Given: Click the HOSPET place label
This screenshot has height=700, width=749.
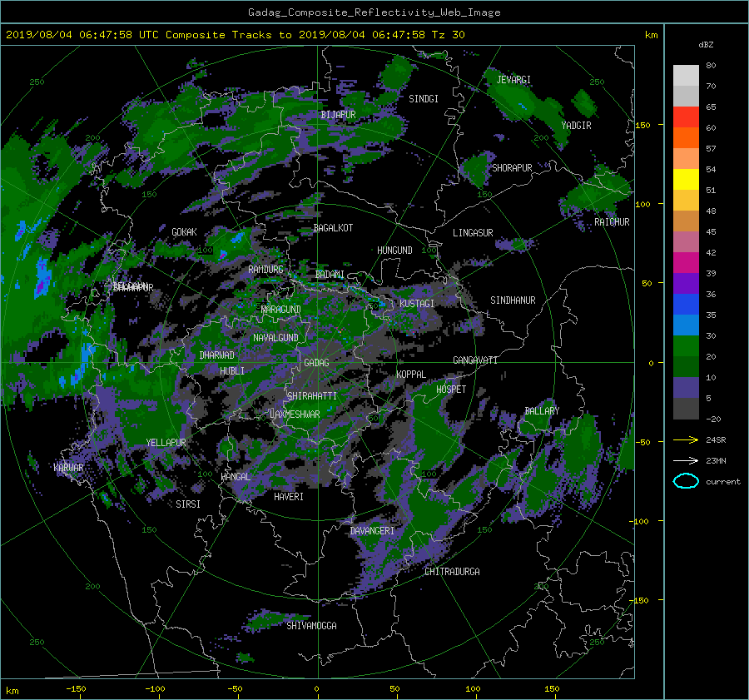Looking at the screenshot, I should click(x=451, y=390).
